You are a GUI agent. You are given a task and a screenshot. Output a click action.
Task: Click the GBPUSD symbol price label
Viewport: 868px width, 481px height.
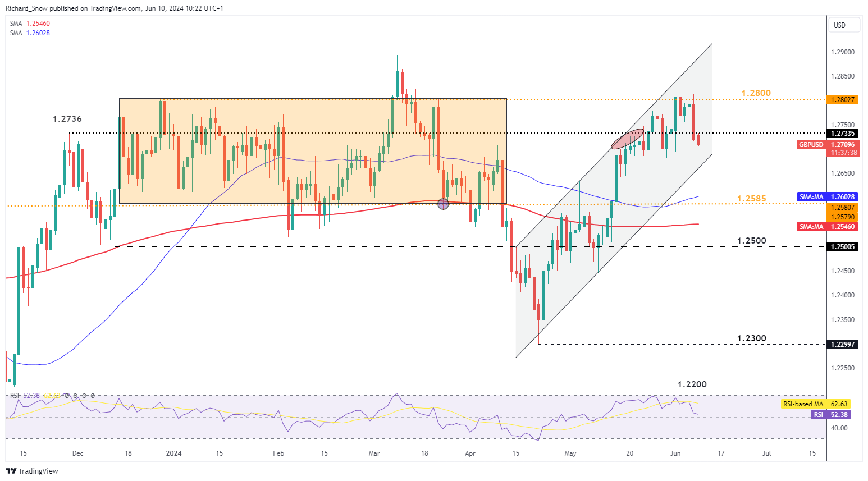[x=811, y=145]
